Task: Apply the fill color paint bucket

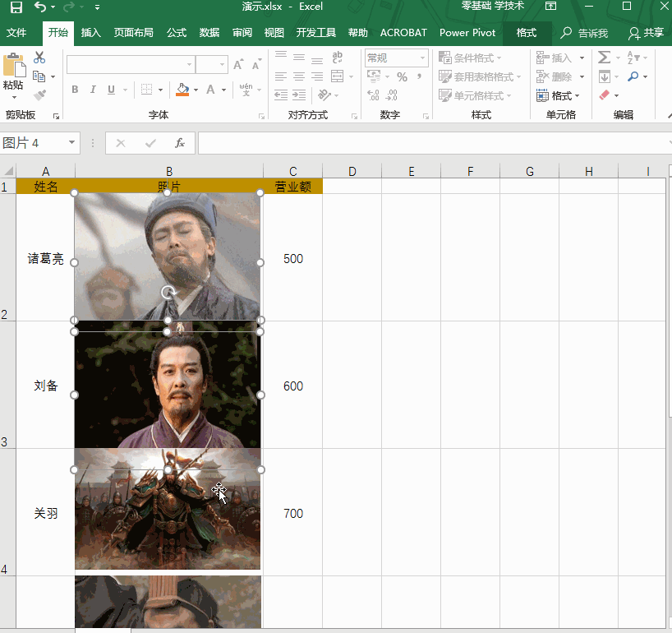Action: point(183,90)
